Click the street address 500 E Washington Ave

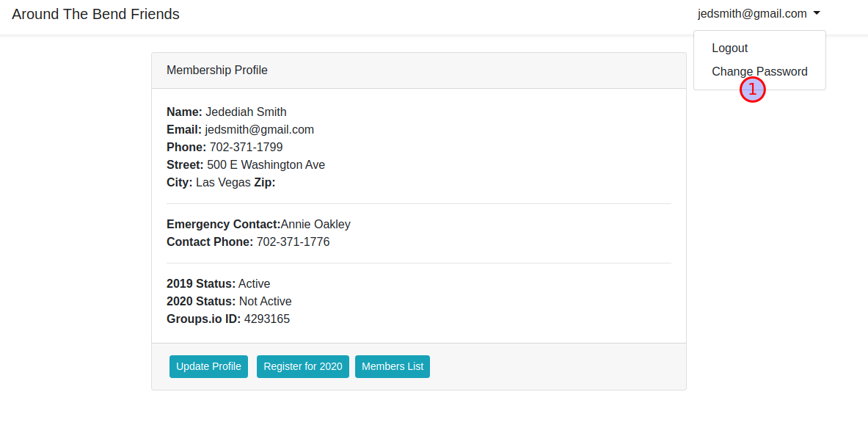(x=266, y=165)
